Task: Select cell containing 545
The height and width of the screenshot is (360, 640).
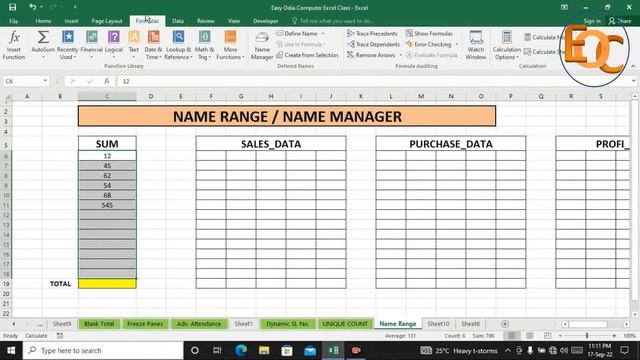Action: (107, 205)
